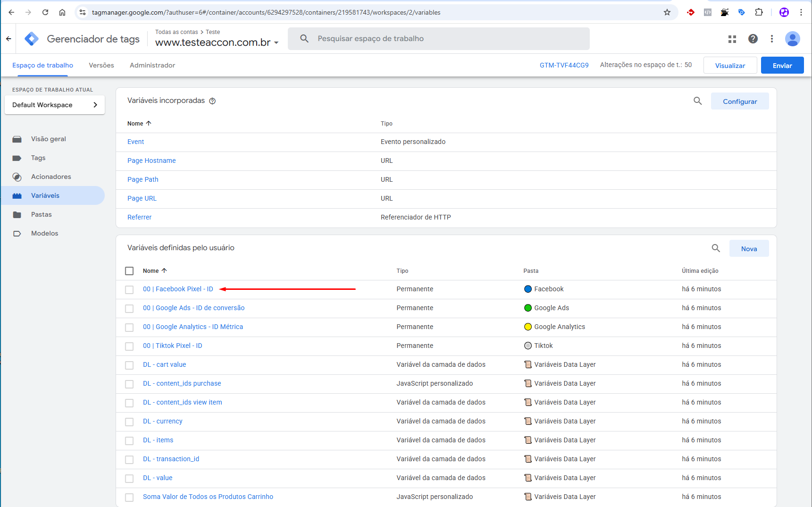Open the browser extensions puzzle icon
The image size is (812, 507).
pos(759,12)
